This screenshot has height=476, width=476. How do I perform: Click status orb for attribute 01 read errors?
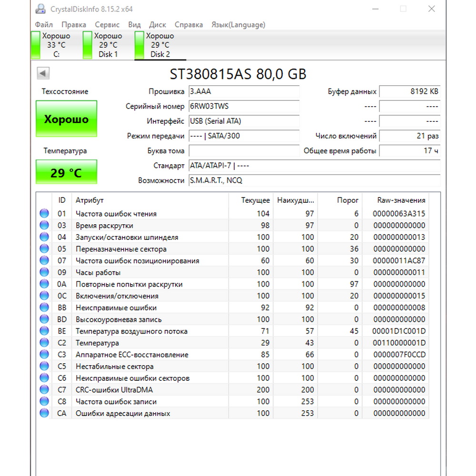click(x=44, y=214)
